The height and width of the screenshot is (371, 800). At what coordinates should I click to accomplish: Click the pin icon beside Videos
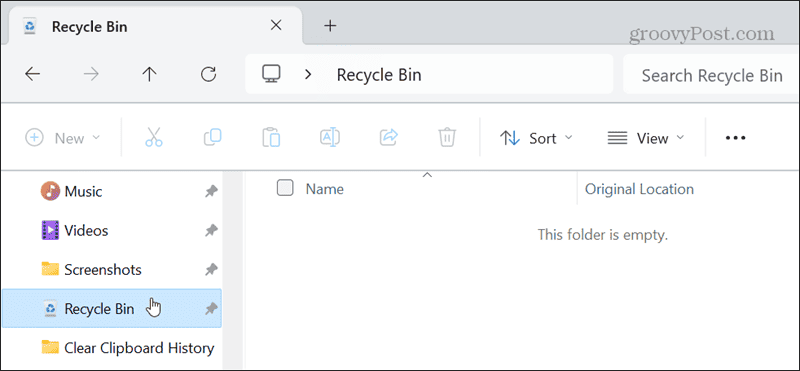211,231
